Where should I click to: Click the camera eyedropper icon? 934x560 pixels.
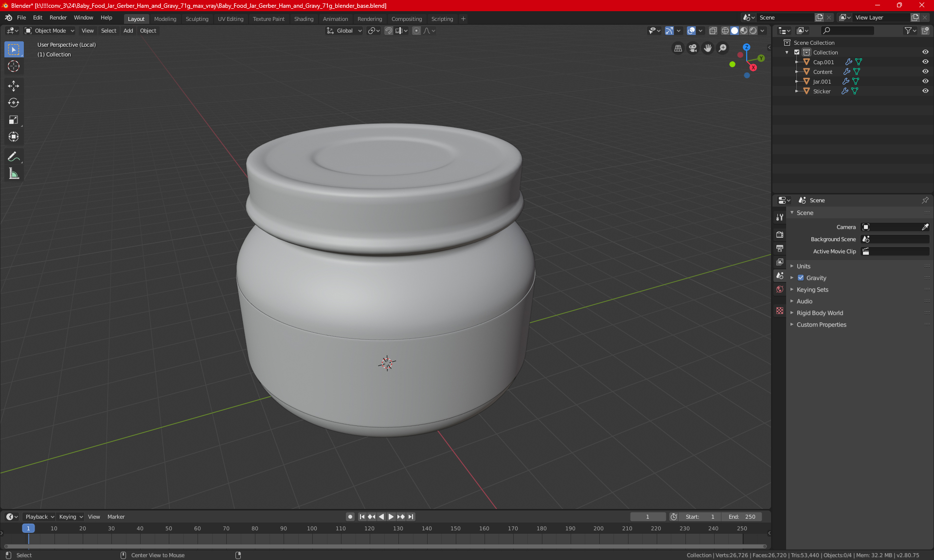click(925, 227)
